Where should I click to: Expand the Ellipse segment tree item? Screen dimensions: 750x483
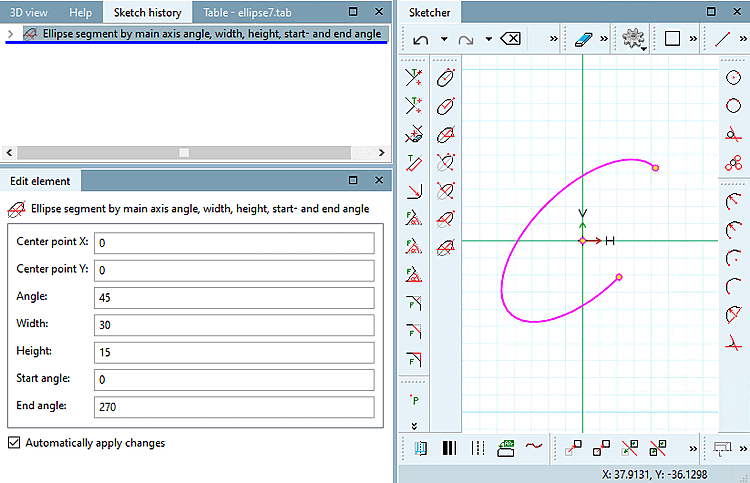tap(10, 33)
